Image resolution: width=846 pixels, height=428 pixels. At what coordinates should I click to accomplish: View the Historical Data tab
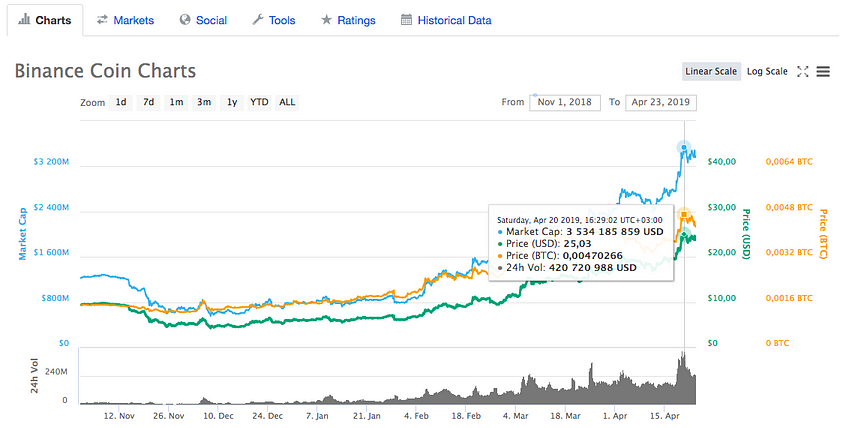446,21
